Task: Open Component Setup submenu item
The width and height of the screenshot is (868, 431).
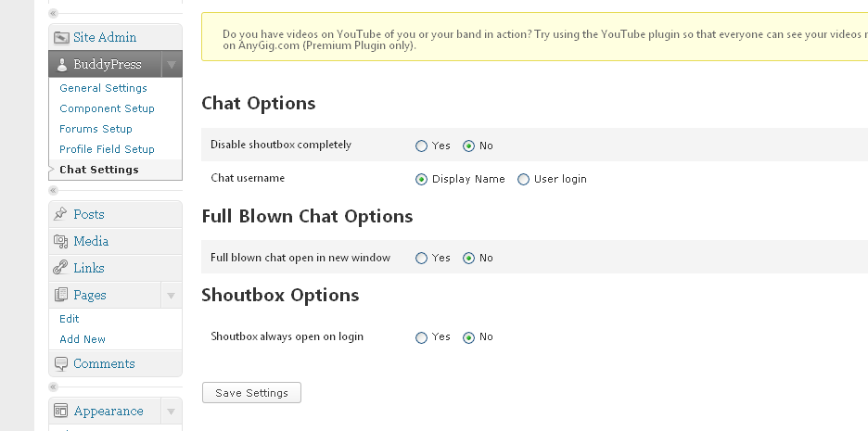Action: (107, 108)
